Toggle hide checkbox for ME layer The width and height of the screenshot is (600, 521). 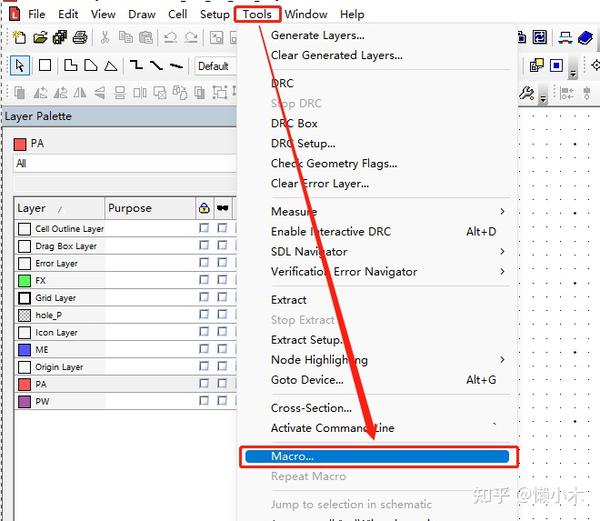point(222,348)
